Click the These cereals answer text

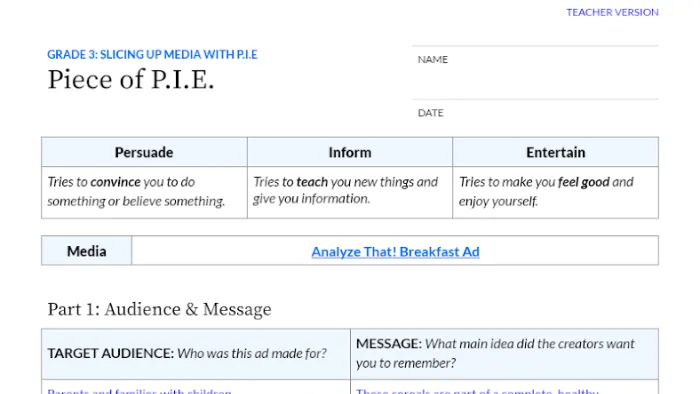477,391
